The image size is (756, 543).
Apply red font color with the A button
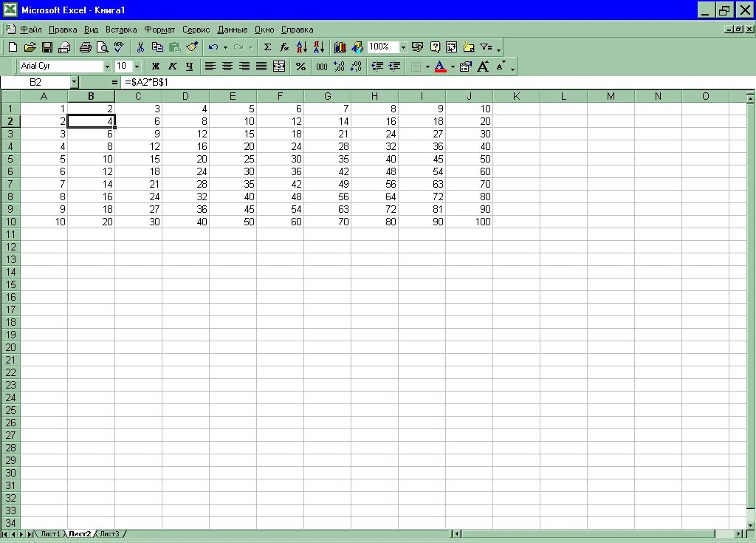tap(440, 66)
